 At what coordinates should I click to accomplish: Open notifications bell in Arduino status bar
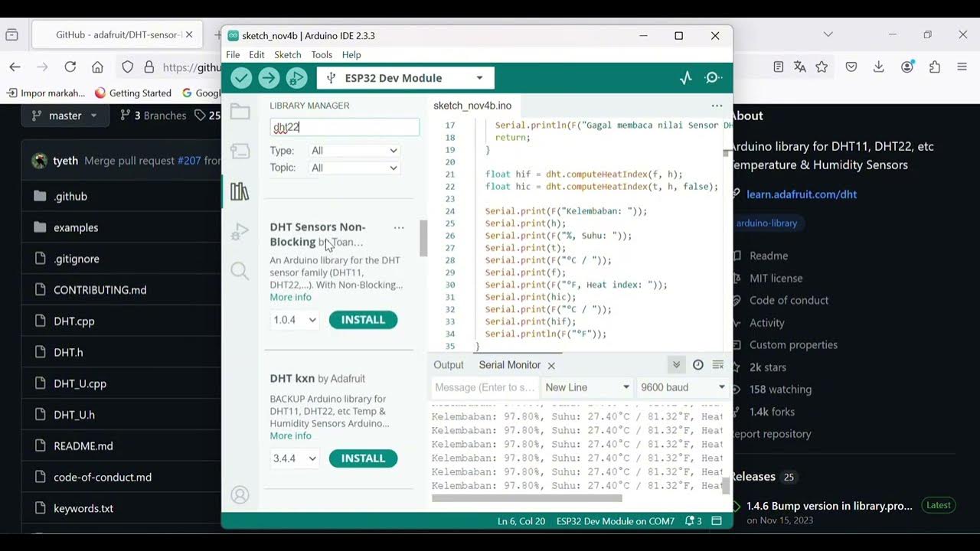[x=692, y=521]
